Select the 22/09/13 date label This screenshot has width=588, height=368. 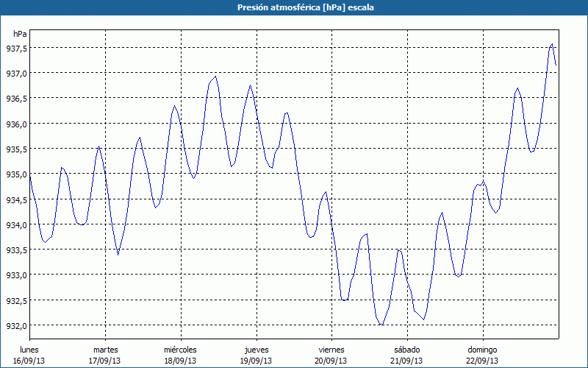pyautogui.click(x=482, y=361)
